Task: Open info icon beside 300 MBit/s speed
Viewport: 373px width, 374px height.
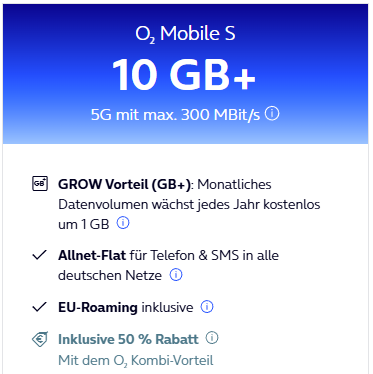Action: tap(272, 114)
